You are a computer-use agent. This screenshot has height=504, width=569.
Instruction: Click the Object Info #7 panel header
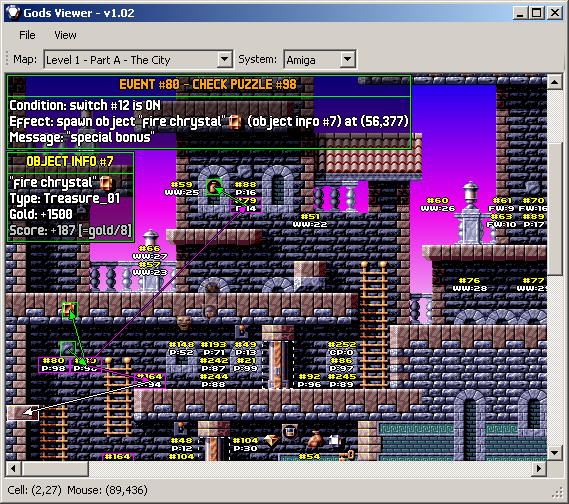(x=70, y=161)
